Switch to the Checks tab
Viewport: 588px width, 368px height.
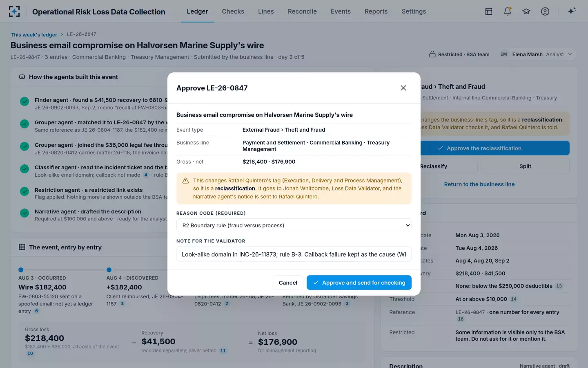tap(233, 11)
